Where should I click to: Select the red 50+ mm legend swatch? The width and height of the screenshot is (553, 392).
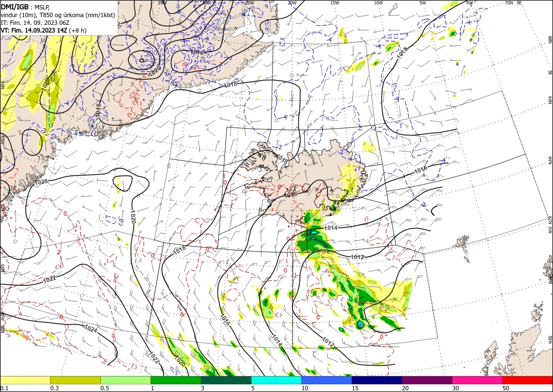pos(528,380)
